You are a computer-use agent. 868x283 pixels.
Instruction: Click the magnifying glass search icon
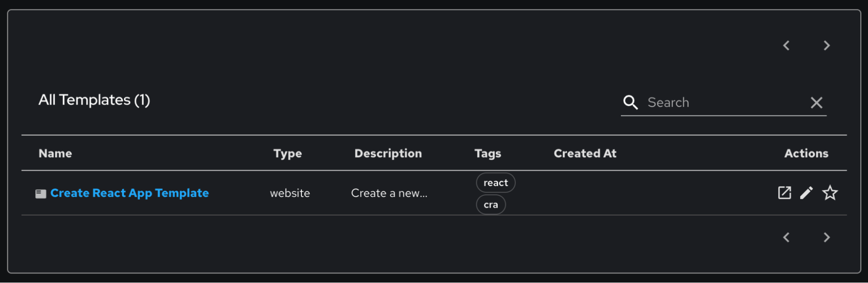[x=630, y=102]
